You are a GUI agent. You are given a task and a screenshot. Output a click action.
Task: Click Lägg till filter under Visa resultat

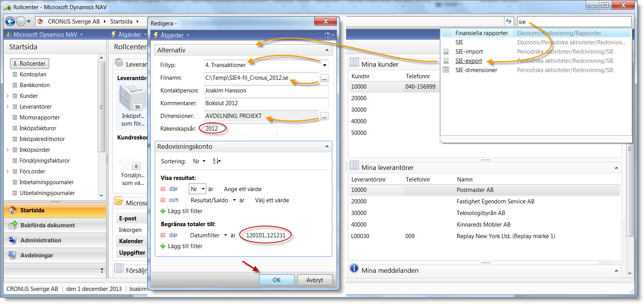click(185, 211)
